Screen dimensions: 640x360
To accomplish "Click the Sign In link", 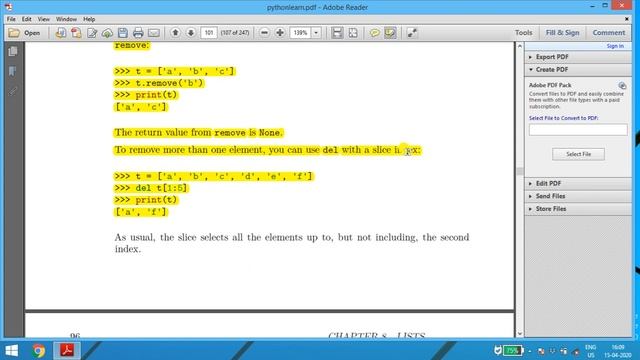I will click(615, 46).
